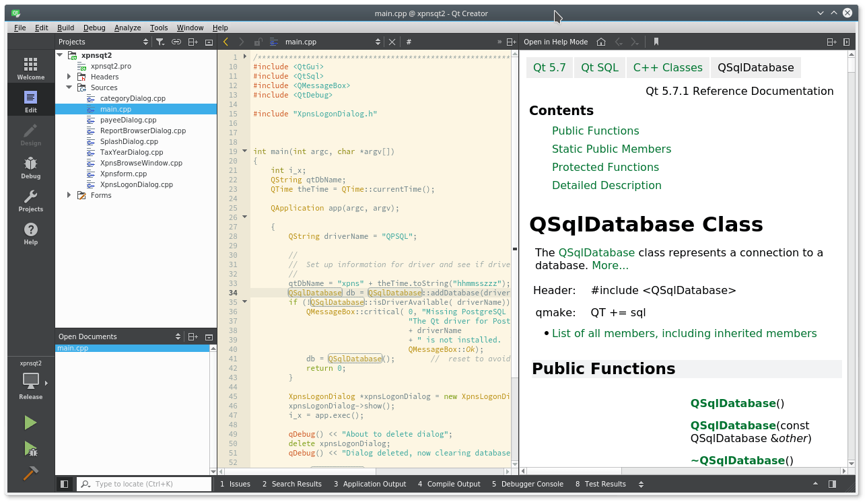The width and height of the screenshot is (867, 504).
Task: Go back in help viewer
Action: (619, 42)
